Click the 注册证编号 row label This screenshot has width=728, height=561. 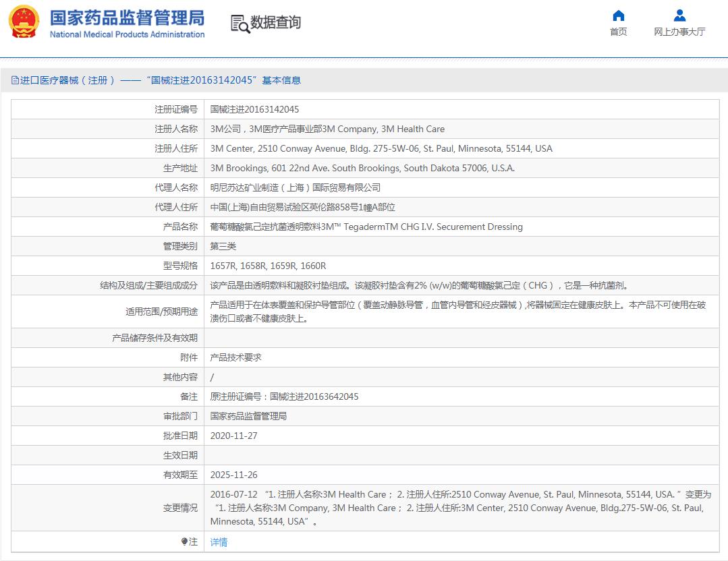pyautogui.click(x=176, y=109)
